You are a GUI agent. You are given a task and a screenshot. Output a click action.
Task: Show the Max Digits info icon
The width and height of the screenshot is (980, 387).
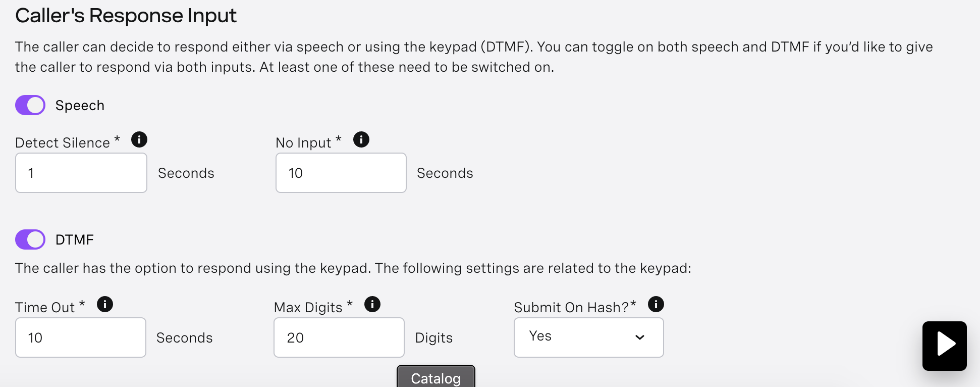372,304
